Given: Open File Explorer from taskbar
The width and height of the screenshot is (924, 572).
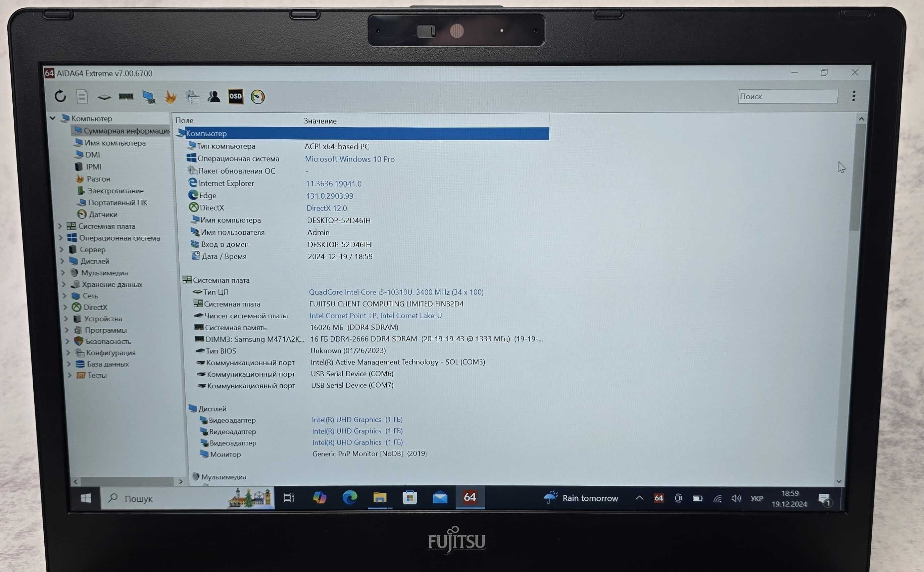Looking at the screenshot, I should coord(380,497).
